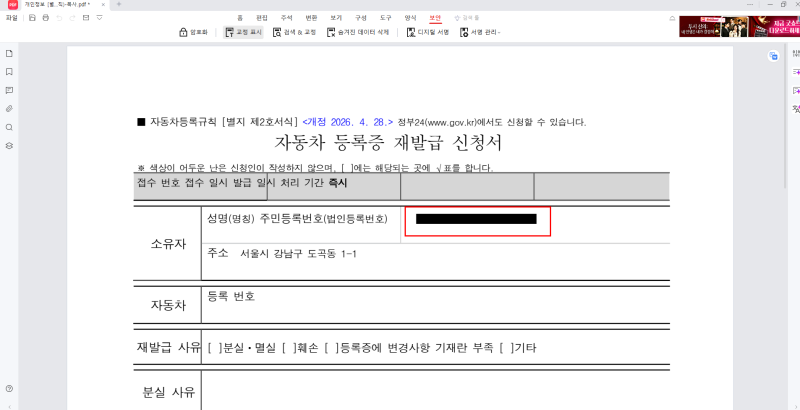800x410 pixels.
Task: Click the floating translate icon near scrollbar
Action: pos(773,56)
